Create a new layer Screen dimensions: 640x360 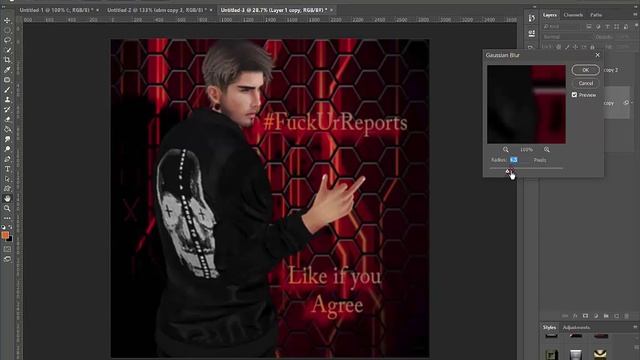[616, 316]
